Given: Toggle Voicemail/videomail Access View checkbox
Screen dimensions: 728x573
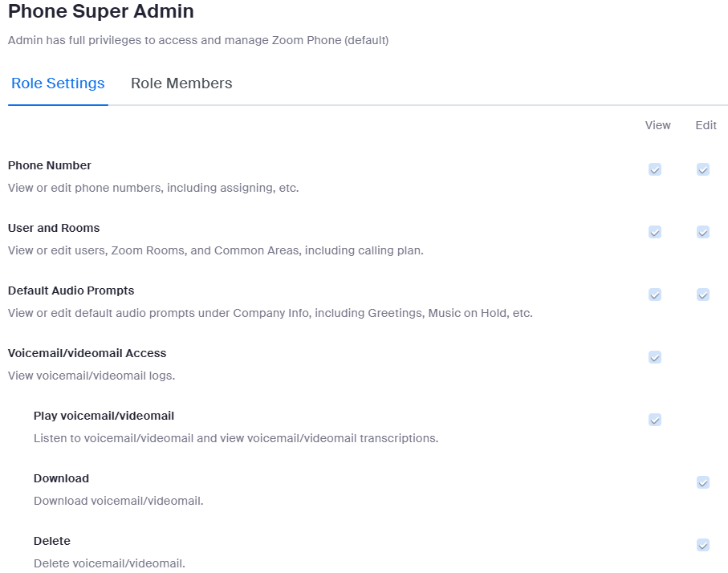Looking at the screenshot, I should (x=655, y=357).
